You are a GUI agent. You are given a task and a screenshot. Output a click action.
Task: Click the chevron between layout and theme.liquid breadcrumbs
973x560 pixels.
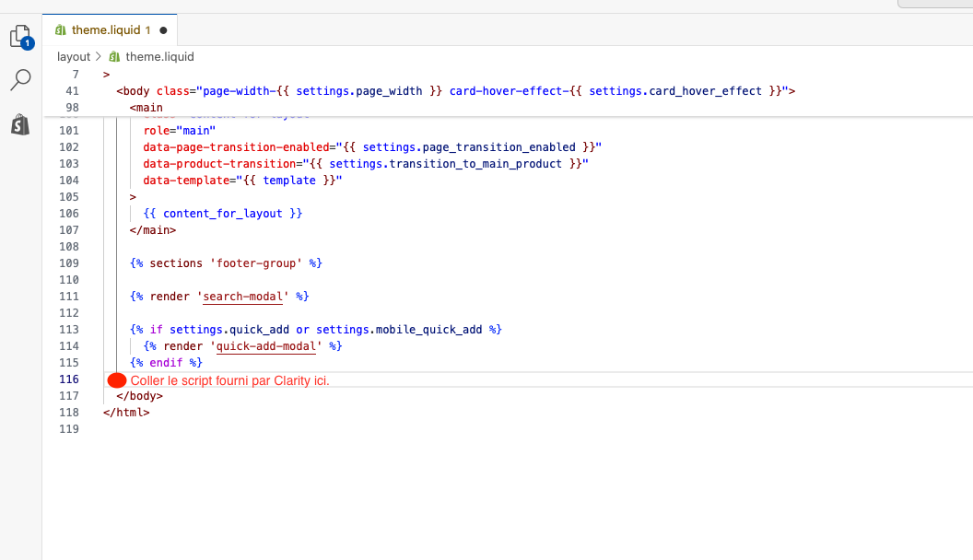pos(96,56)
